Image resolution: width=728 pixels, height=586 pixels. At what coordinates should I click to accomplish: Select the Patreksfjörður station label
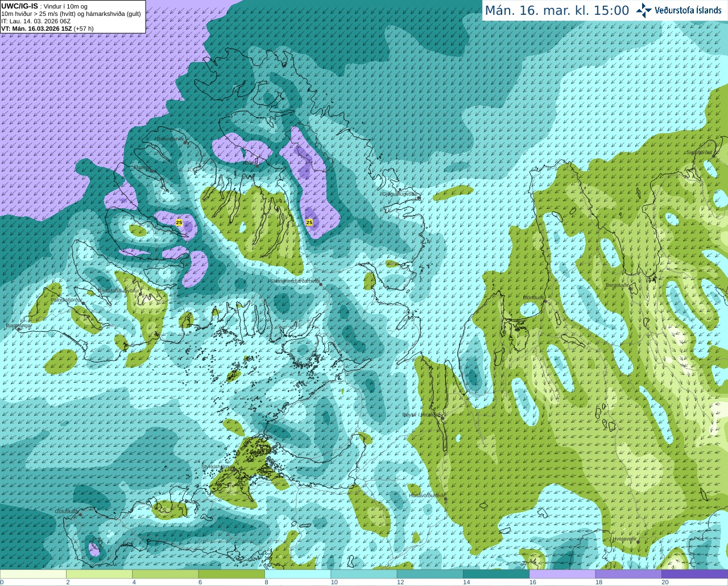pos(67,299)
